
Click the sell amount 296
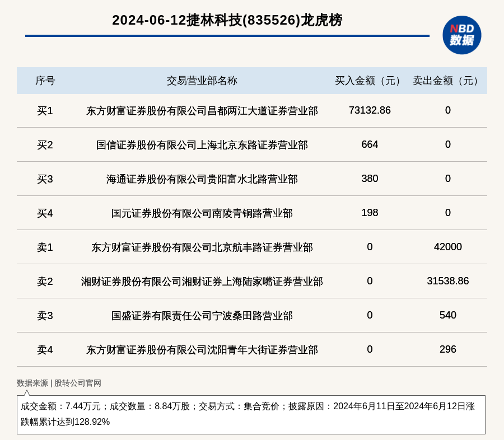[448, 349]
